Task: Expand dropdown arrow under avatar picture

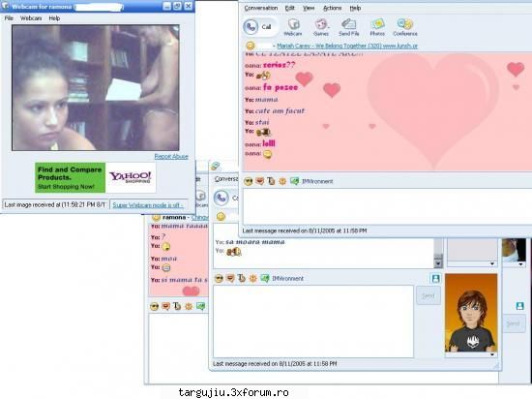Action: (492, 354)
